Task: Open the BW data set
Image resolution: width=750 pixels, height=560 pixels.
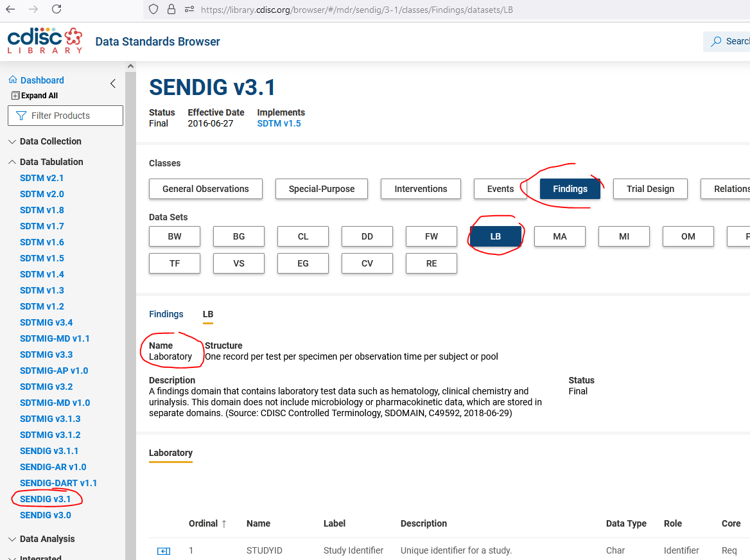Action: 175,236
